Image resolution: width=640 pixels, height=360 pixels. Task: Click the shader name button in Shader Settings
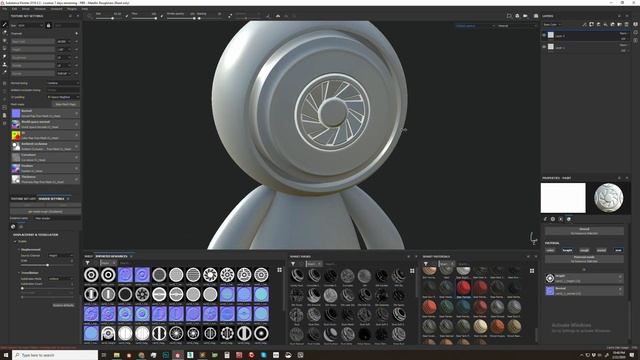point(45,211)
